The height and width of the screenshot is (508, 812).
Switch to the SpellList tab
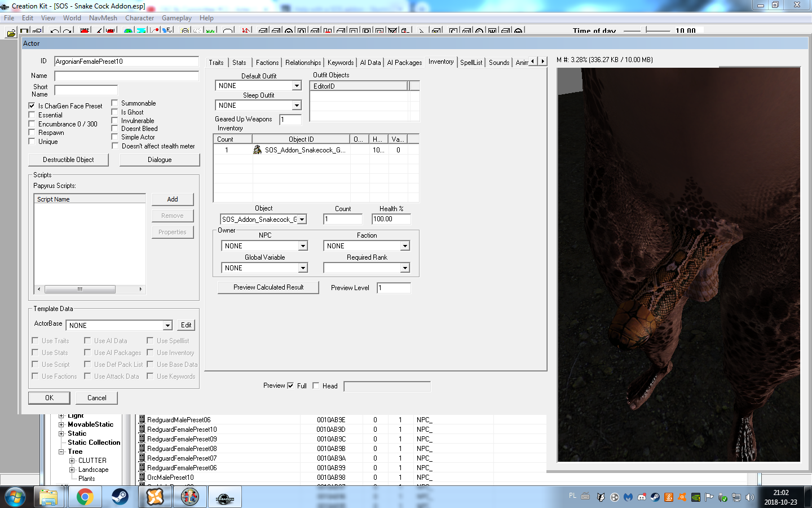point(471,63)
